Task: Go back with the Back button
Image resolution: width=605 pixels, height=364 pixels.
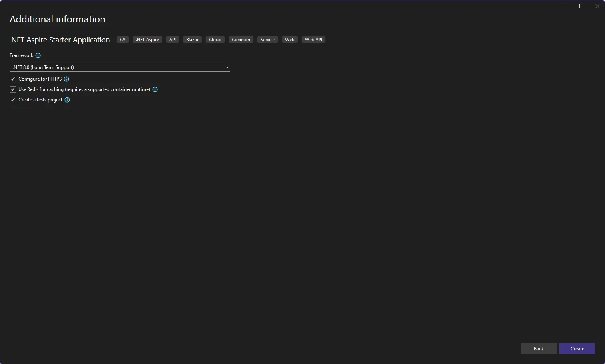Action: pyautogui.click(x=539, y=349)
